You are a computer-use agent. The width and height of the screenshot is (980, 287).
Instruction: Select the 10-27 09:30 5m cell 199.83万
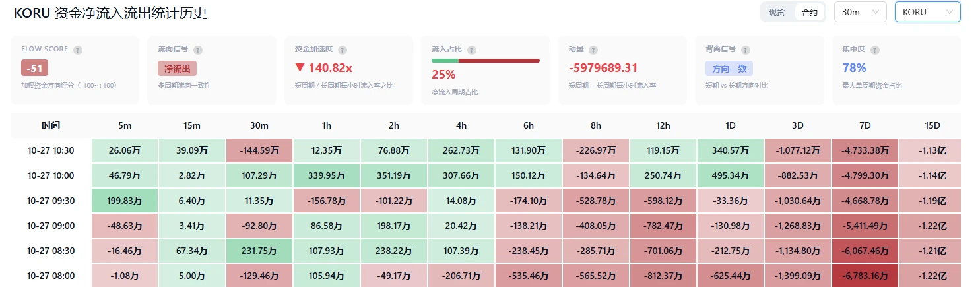coord(125,201)
